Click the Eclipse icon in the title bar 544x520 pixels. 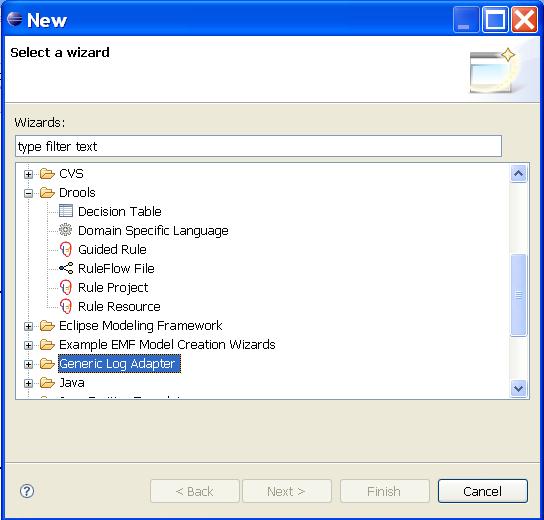[15, 19]
